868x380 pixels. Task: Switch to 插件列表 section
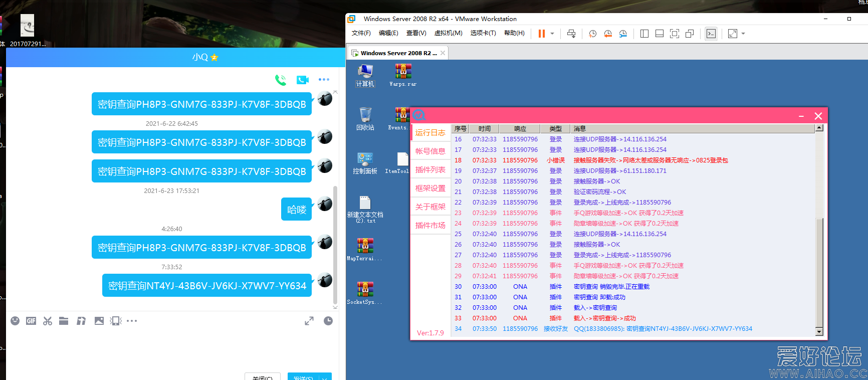point(430,170)
